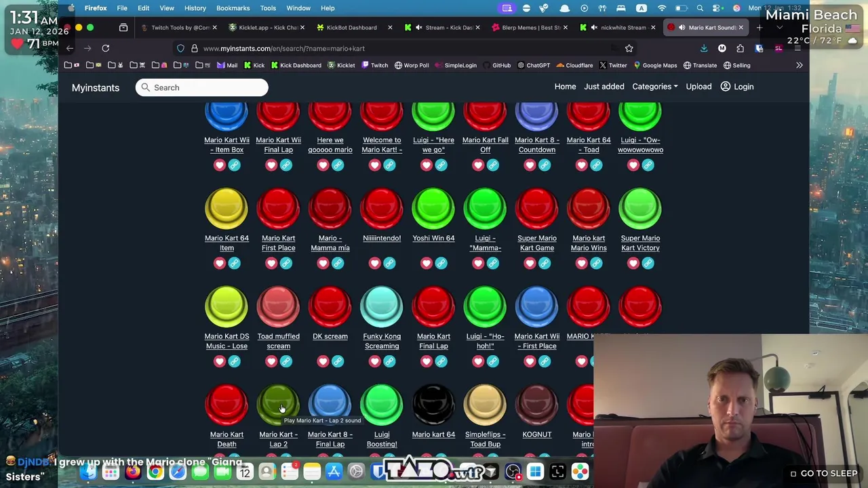Open the Upload page
The image size is (868, 488).
point(698,87)
